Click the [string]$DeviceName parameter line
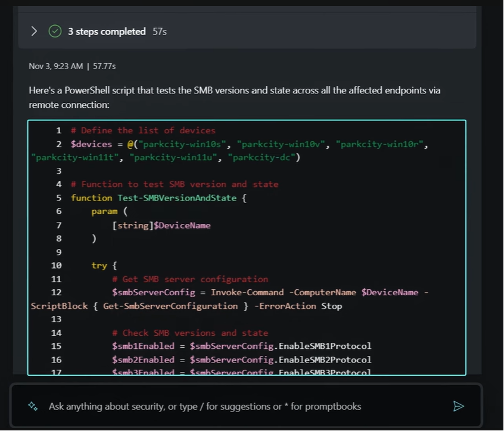 (x=161, y=225)
